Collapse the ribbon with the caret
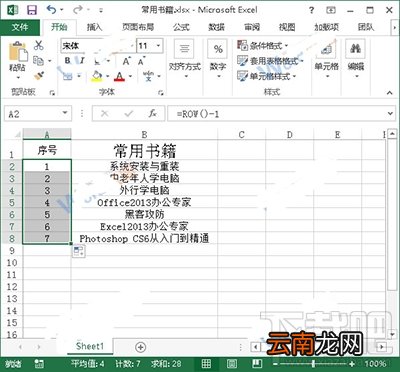This screenshot has width=400, height=372. (389, 93)
